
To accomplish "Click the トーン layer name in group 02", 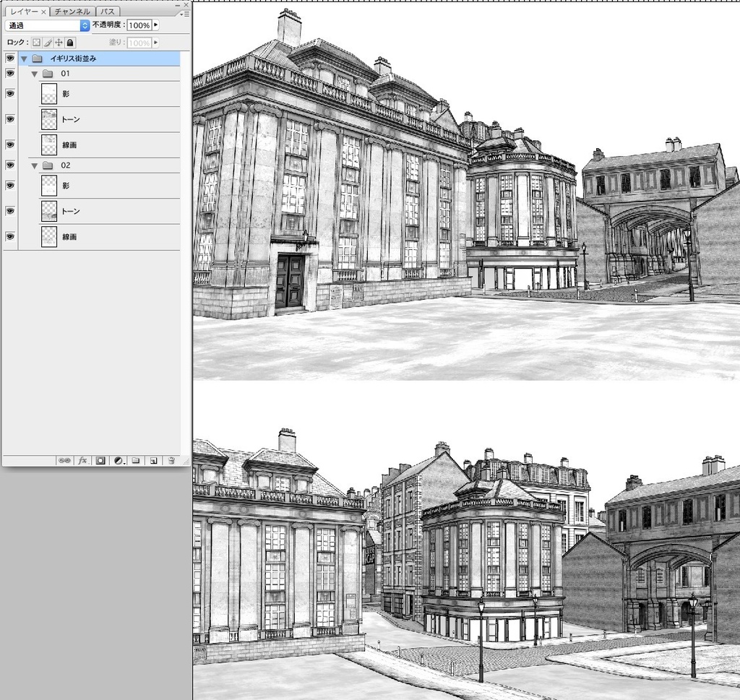I will coord(71,212).
